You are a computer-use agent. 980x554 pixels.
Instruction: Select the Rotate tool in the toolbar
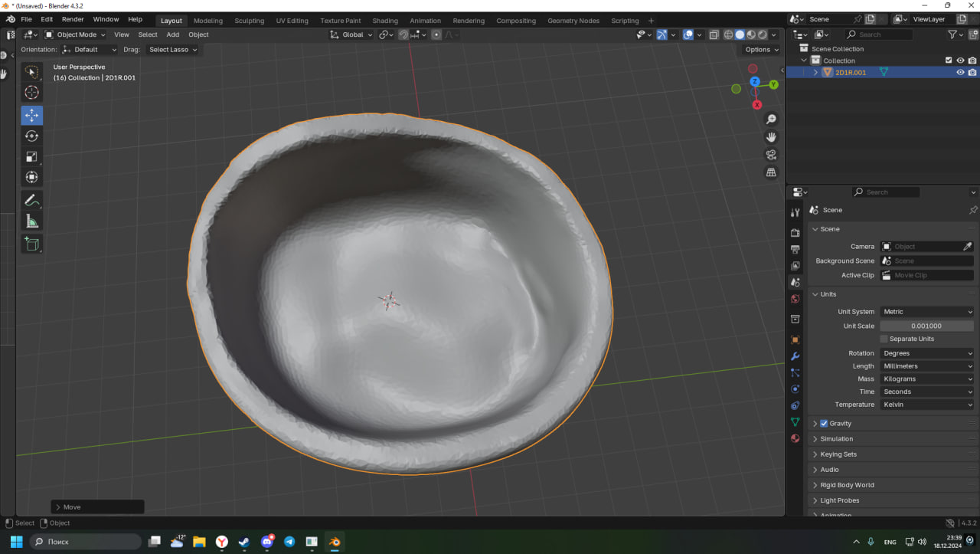(31, 136)
